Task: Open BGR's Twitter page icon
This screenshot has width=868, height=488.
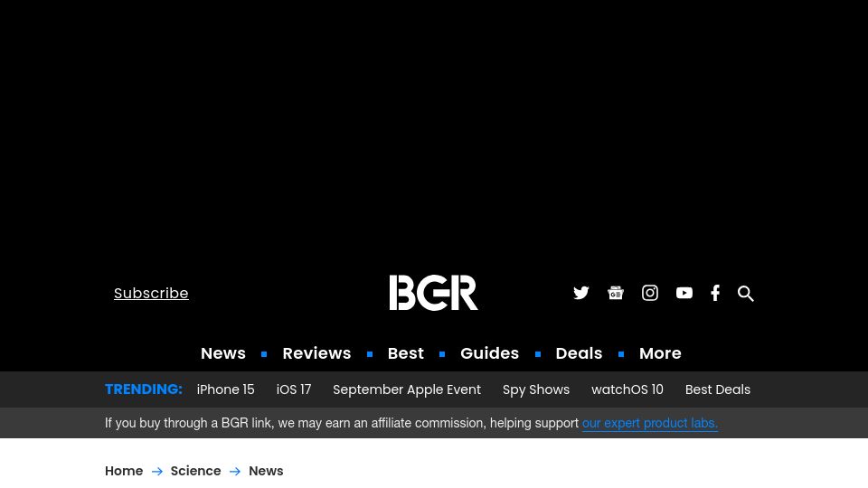Action: [x=580, y=293]
